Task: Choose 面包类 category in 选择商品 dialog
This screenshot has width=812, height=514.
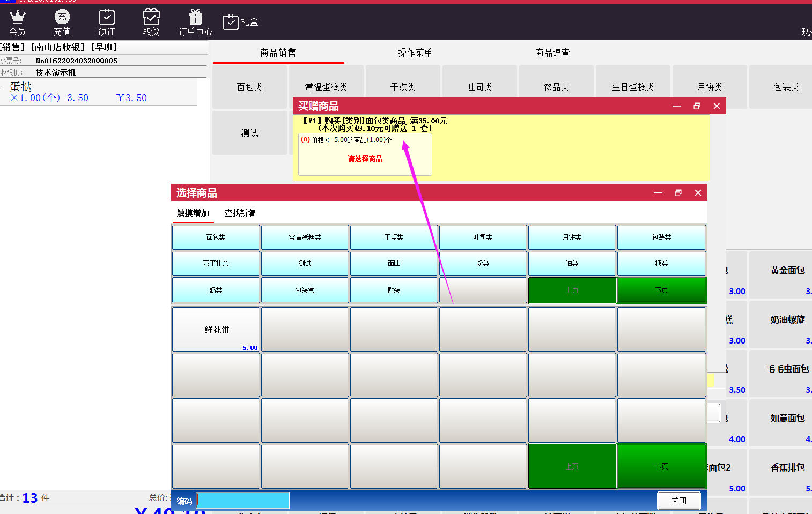Action: pyautogui.click(x=216, y=237)
